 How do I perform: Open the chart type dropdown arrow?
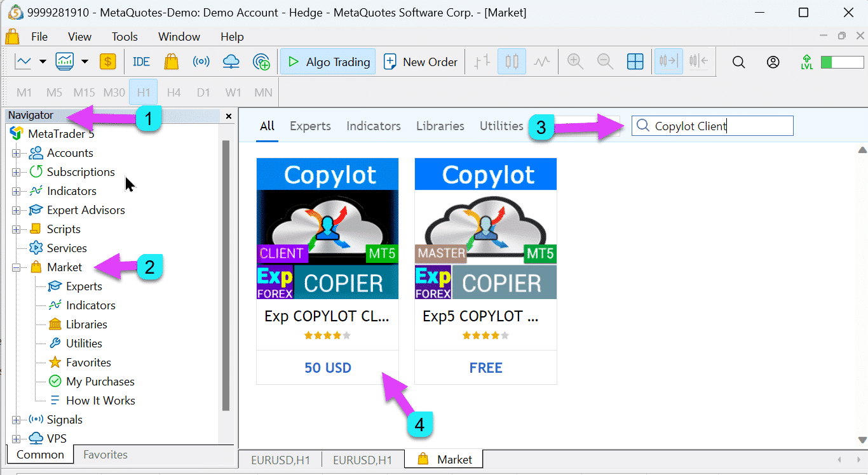tap(43, 62)
